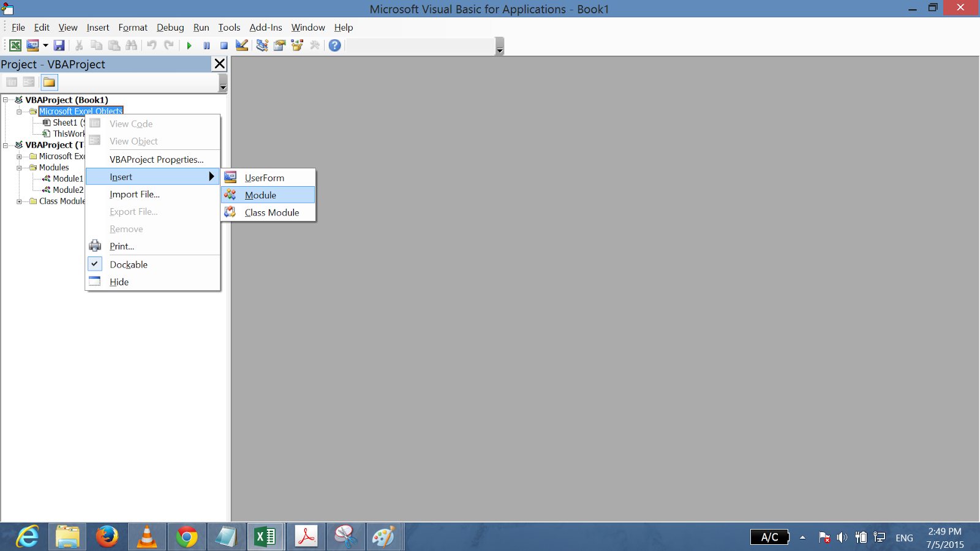The height and width of the screenshot is (551, 980).
Task: Click the Break pause icon
Action: [x=206, y=45]
